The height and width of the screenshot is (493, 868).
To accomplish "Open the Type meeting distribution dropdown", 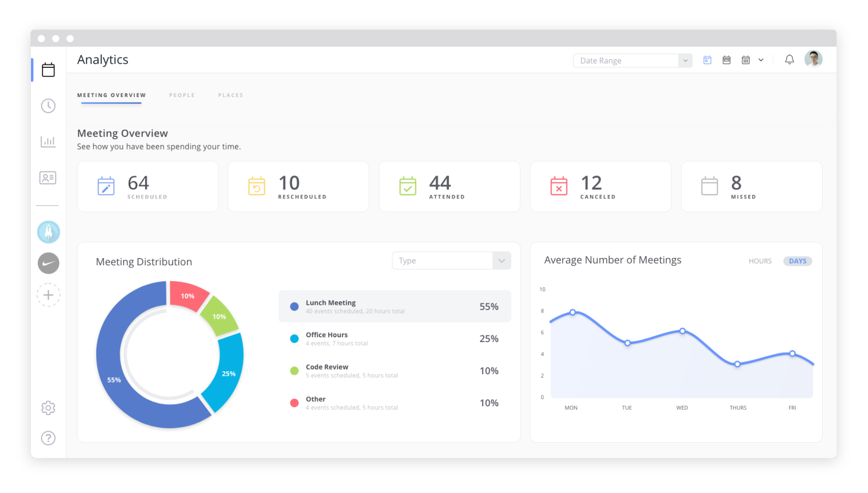I will coord(451,260).
